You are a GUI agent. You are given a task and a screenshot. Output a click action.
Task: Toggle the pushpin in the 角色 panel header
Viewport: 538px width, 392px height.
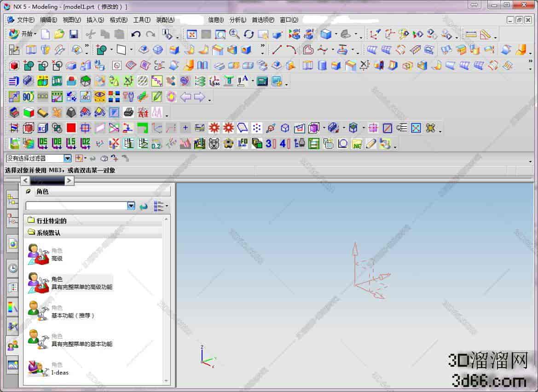[29, 191]
